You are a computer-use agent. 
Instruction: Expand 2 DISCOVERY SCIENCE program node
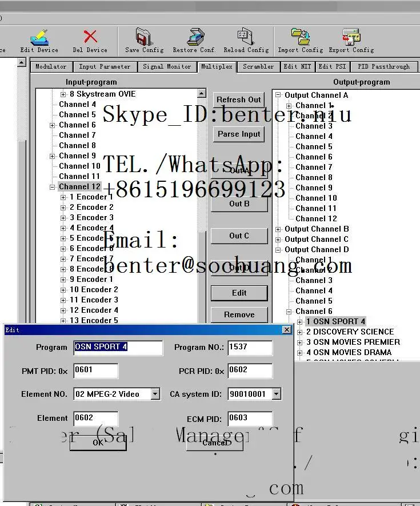point(299,332)
